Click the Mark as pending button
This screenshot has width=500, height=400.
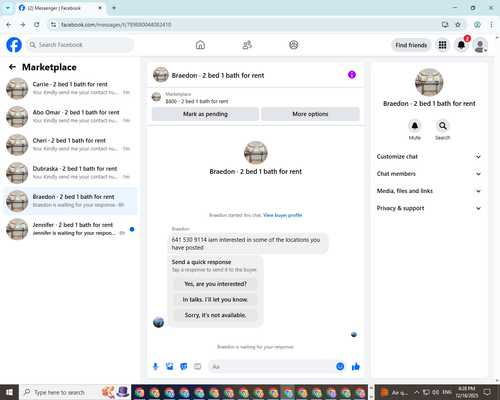click(205, 114)
